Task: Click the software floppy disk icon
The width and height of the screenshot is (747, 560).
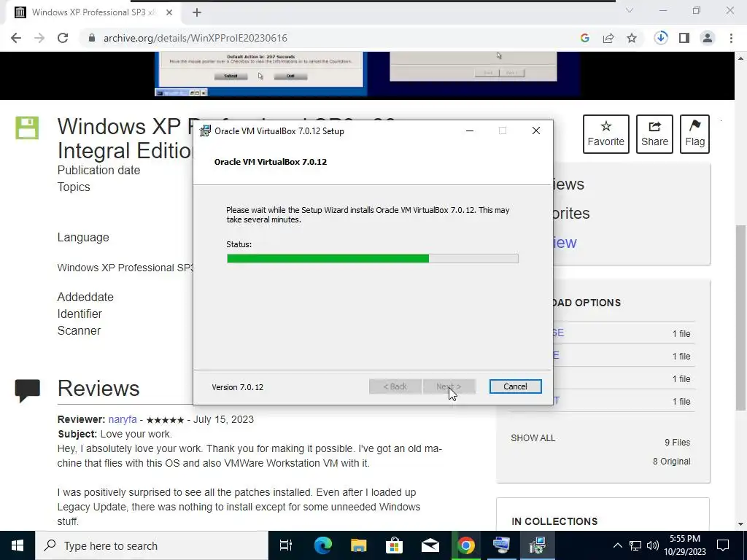Action: pyautogui.click(x=27, y=128)
